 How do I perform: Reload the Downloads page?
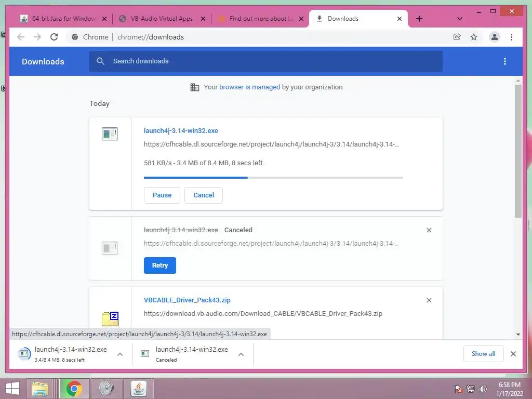(x=54, y=37)
